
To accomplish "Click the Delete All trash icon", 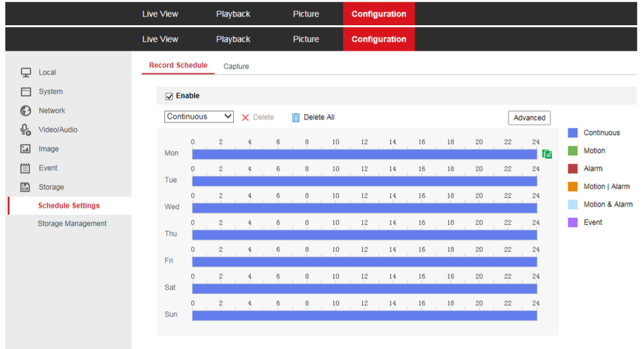I will tap(296, 117).
